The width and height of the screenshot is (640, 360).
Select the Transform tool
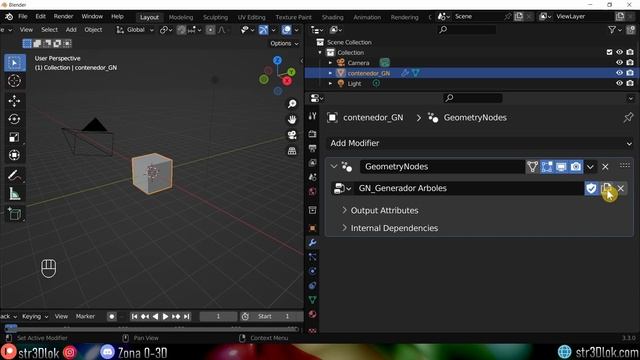pyautogui.click(x=15, y=155)
